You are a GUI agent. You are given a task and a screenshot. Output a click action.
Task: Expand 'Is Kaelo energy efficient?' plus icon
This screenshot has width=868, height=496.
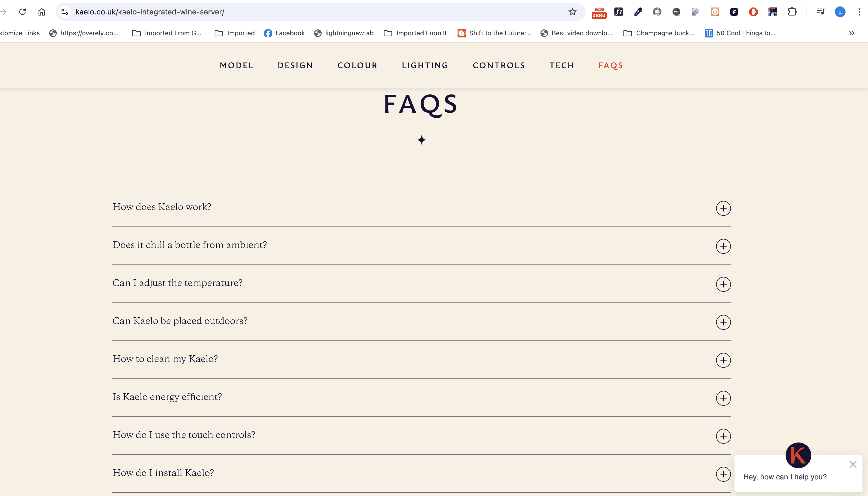pyautogui.click(x=723, y=398)
